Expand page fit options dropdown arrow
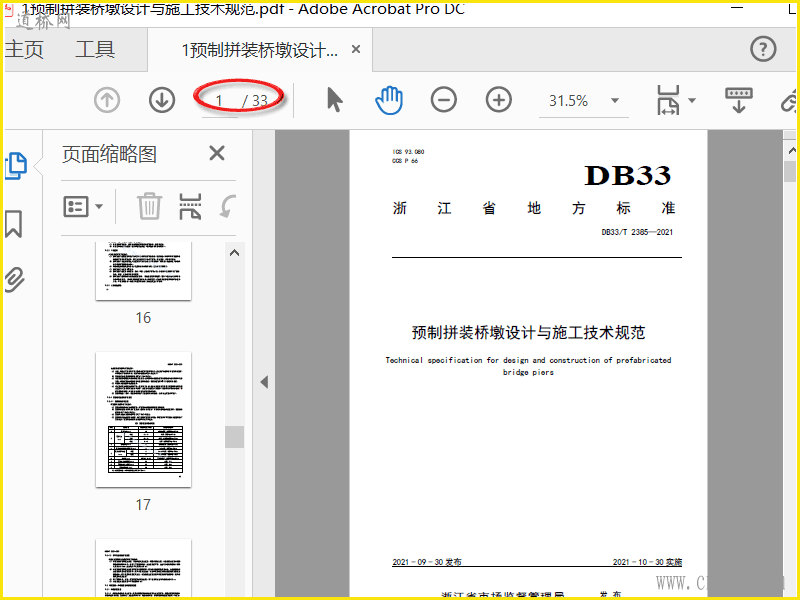Viewport: 800px width, 600px height. [x=692, y=101]
